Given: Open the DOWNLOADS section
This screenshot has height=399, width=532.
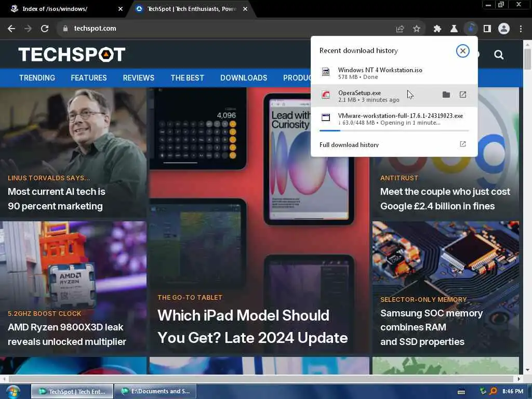Looking at the screenshot, I should (244, 78).
